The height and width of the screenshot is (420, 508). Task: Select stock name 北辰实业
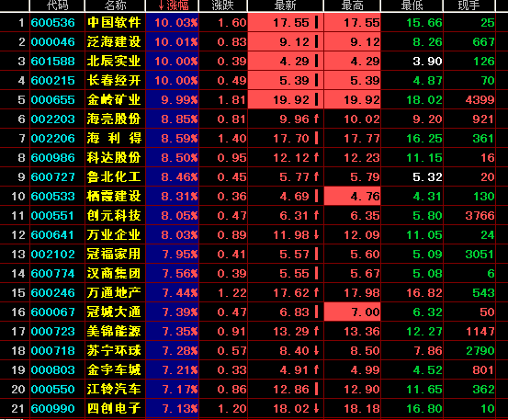click(x=114, y=62)
